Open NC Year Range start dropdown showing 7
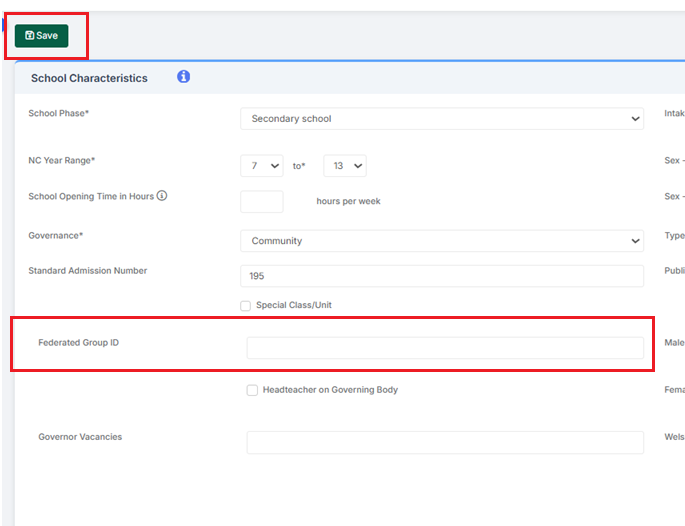The width and height of the screenshot is (685, 526). point(262,166)
